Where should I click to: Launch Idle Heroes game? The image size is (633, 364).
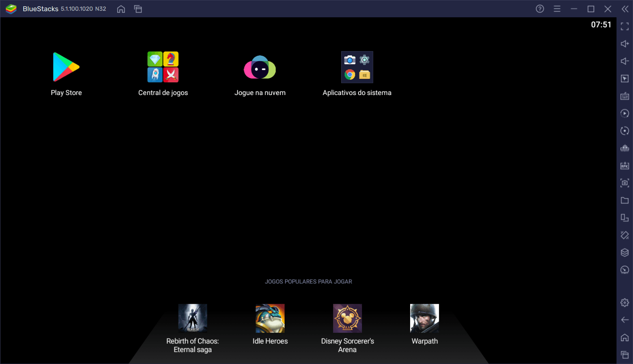click(x=270, y=318)
